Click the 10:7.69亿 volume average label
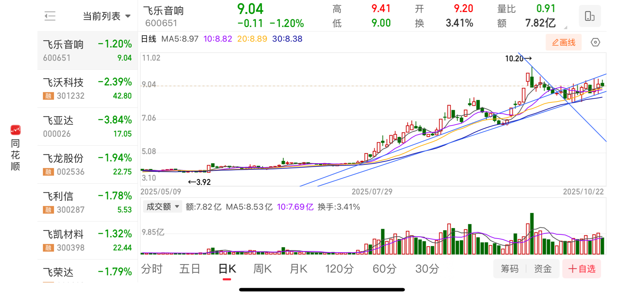This screenshot has width=644, height=297. (295, 207)
